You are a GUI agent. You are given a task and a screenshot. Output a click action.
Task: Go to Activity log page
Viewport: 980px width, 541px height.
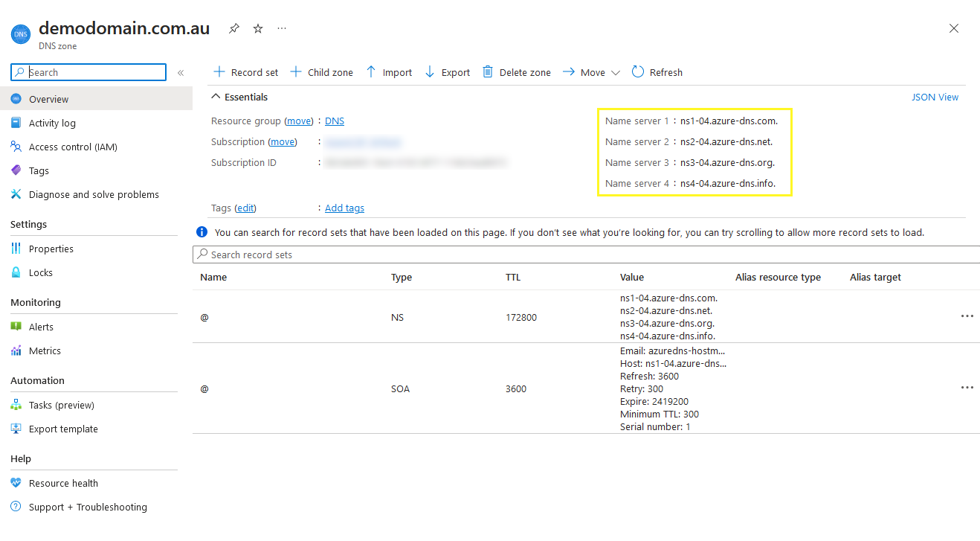[52, 123]
